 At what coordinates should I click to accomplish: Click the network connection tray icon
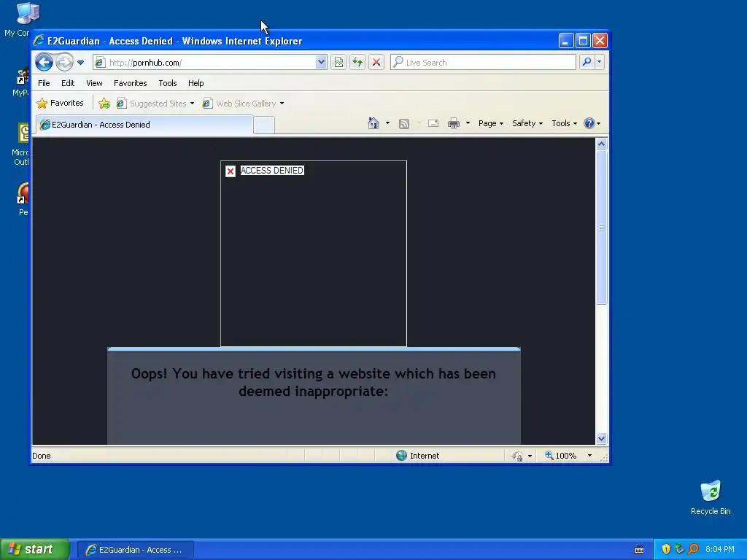click(x=679, y=550)
